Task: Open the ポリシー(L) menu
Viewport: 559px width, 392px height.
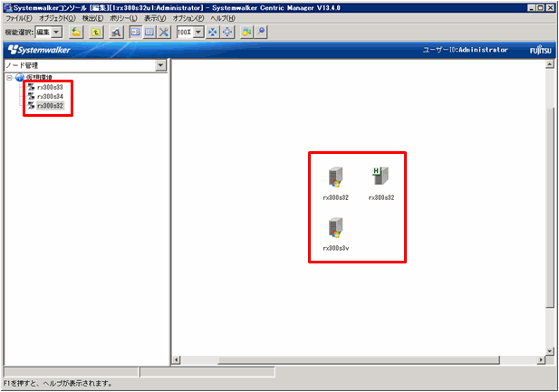Action: (123, 18)
